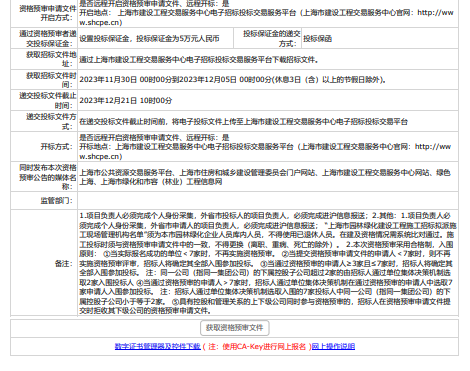Click the 获取招标文件时间 label cell

tap(44, 80)
